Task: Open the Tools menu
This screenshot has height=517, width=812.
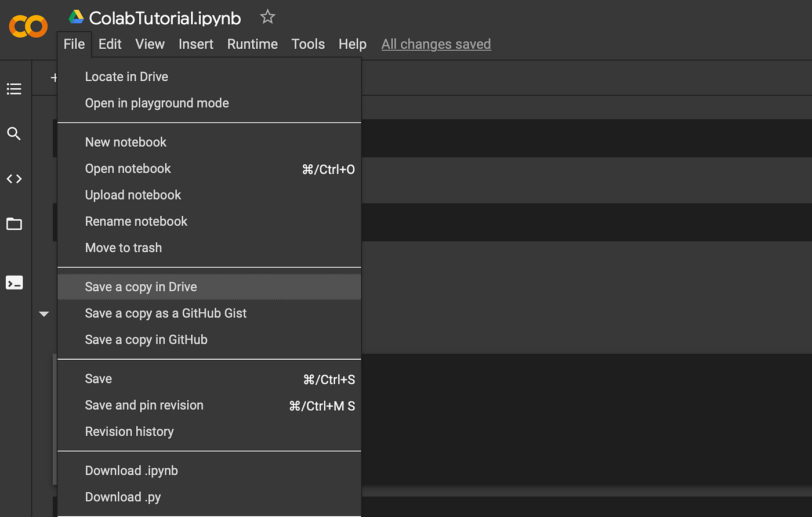Action: 308,44
